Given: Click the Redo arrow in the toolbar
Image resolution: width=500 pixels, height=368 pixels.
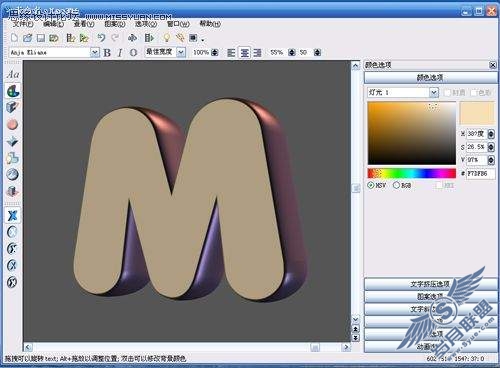Looking at the screenshot, I should point(115,38).
